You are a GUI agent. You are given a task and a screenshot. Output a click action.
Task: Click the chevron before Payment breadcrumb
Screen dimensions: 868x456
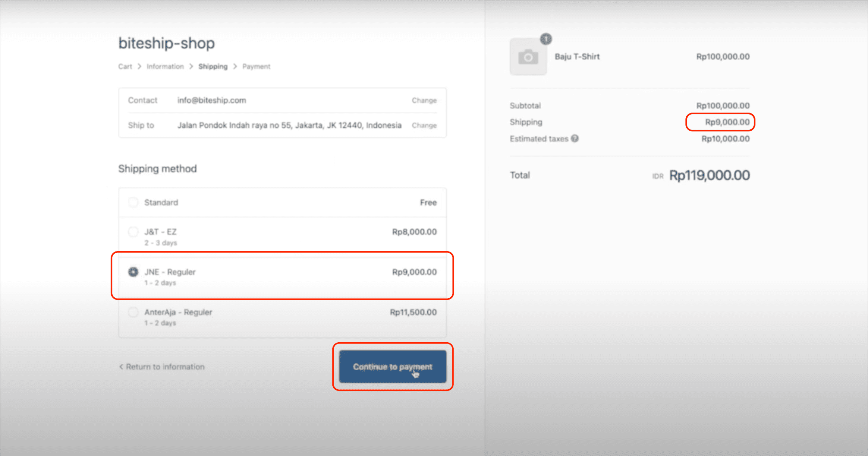pos(235,66)
